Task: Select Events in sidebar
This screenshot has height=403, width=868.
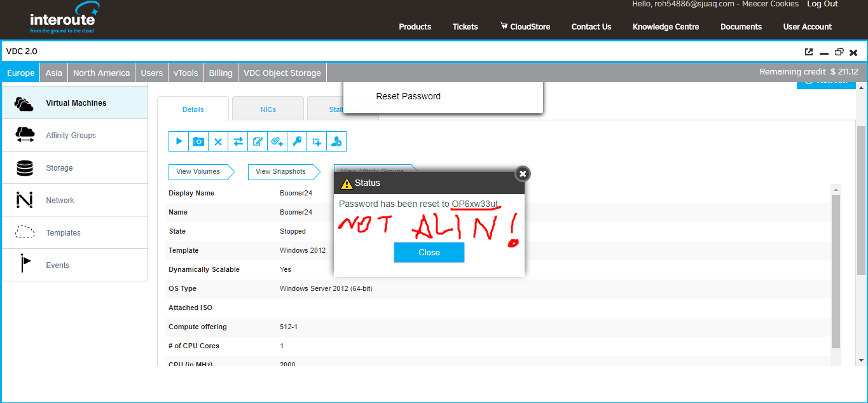Action: pyautogui.click(x=75, y=265)
